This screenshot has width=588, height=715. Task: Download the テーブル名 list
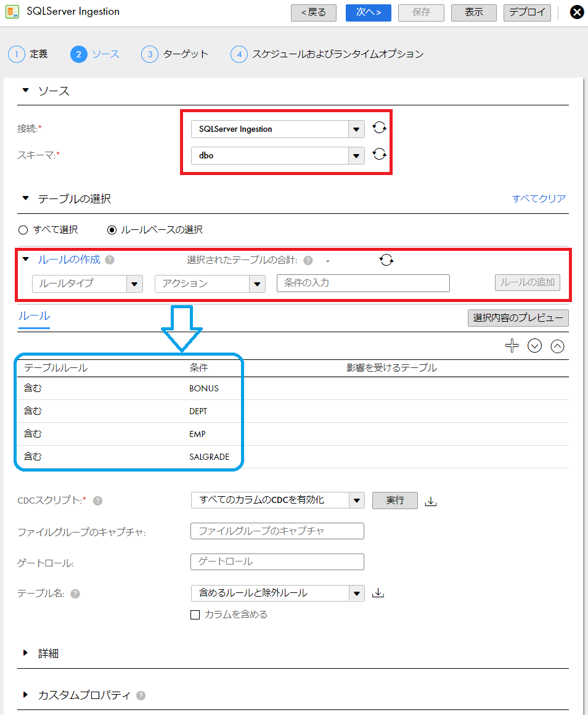[378, 593]
